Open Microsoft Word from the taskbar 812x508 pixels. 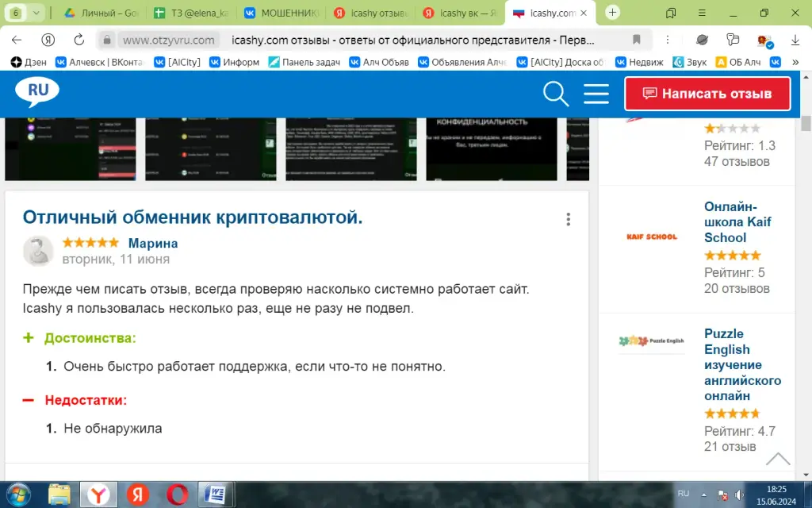216,495
